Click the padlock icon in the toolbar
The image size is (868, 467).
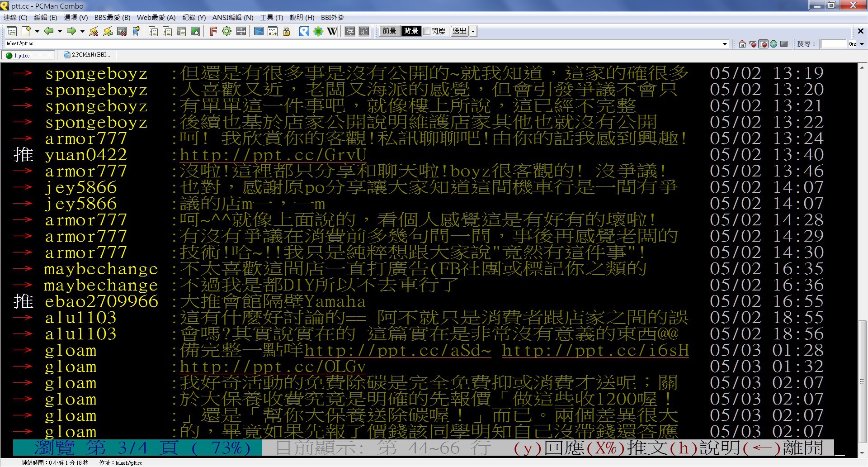point(287,31)
